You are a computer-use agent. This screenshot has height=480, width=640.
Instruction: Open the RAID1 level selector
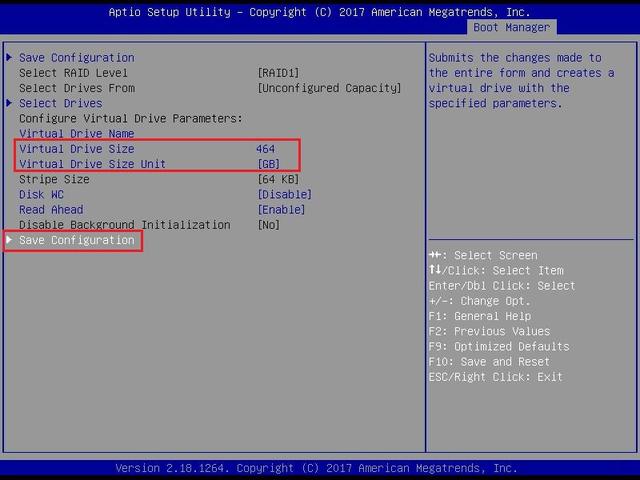click(x=280, y=73)
